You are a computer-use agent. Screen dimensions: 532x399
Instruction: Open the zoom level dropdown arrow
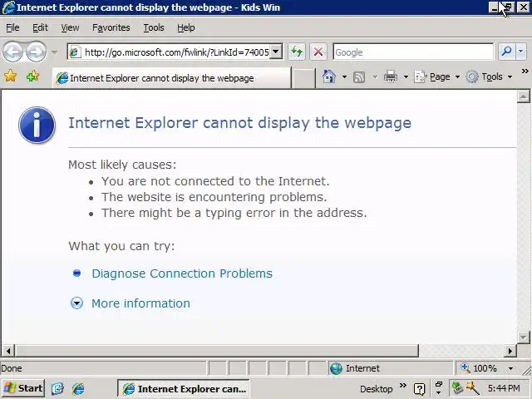tap(510, 368)
